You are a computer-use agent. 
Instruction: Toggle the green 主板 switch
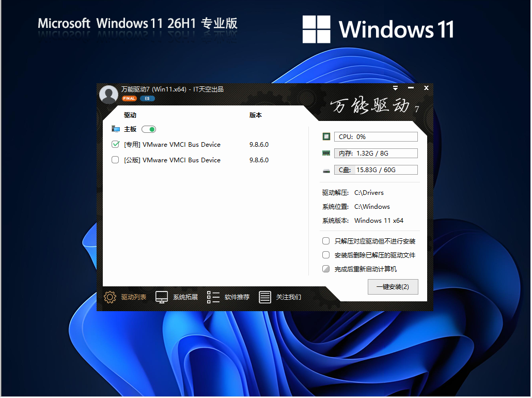click(149, 129)
